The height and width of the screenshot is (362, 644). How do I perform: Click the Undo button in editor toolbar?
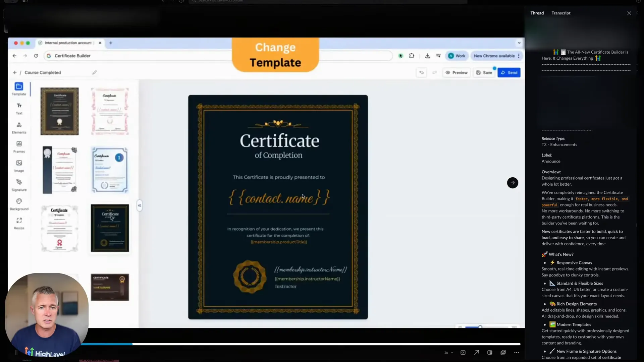tap(422, 72)
